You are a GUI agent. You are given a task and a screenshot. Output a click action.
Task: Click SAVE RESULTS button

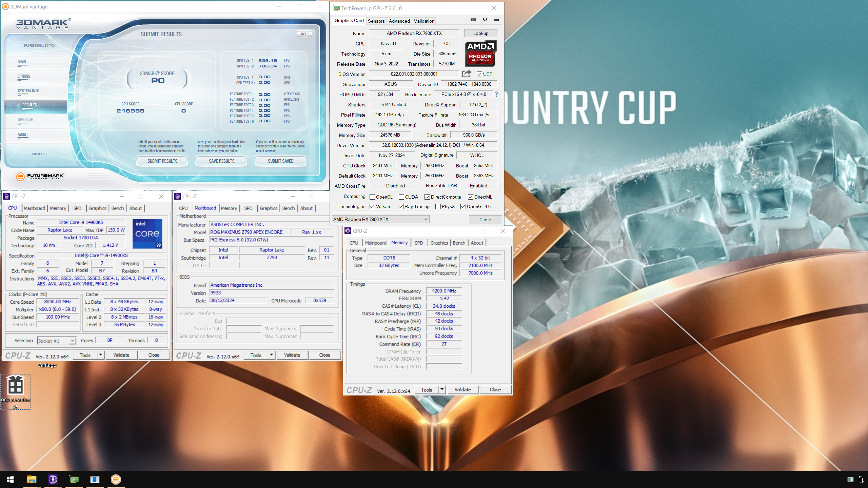pyautogui.click(x=221, y=161)
